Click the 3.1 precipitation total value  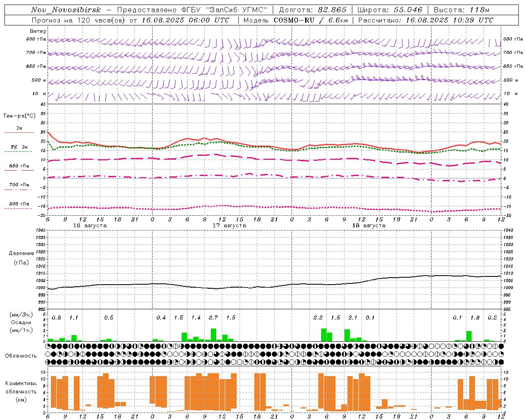click(x=353, y=318)
